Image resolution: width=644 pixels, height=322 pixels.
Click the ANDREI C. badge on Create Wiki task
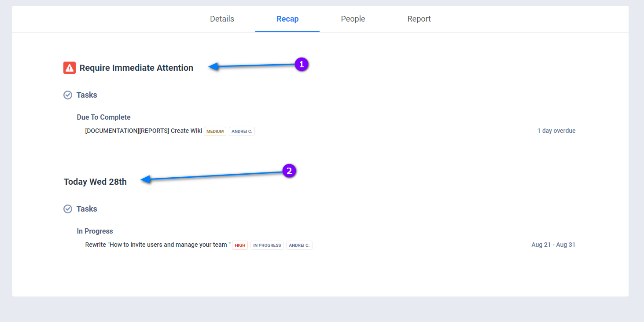tap(242, 131)
